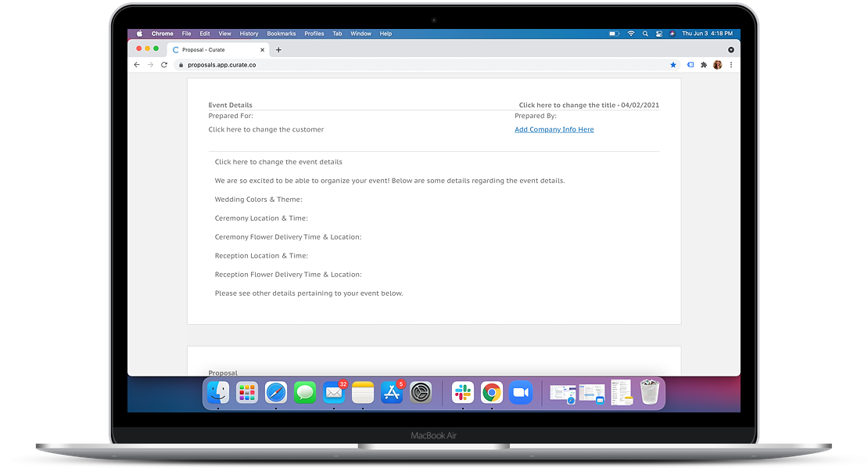Click the Chrome profile avatar
Viewport: 868px width, 468px height.
pos(717,65)
